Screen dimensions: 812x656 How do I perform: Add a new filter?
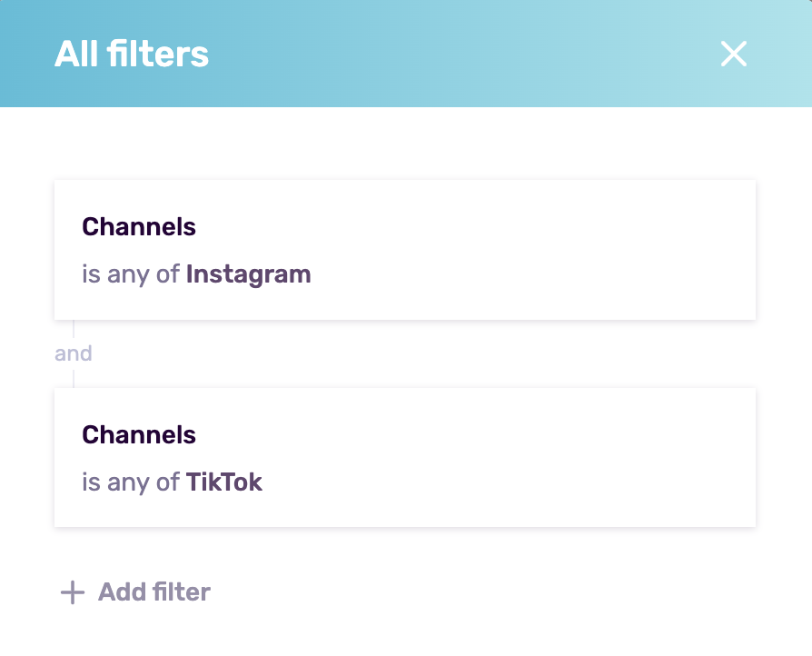[x=135, y=592]
